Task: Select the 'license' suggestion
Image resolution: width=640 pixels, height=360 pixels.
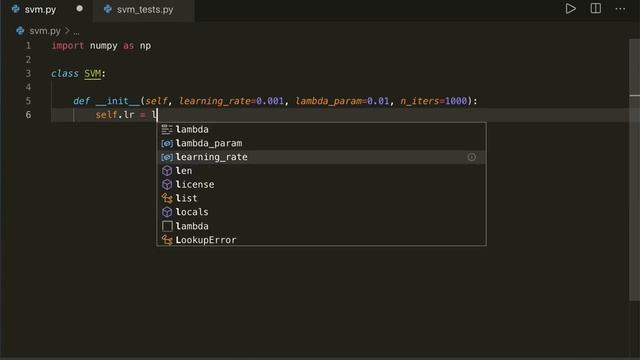Action: (x=321, y=184)
